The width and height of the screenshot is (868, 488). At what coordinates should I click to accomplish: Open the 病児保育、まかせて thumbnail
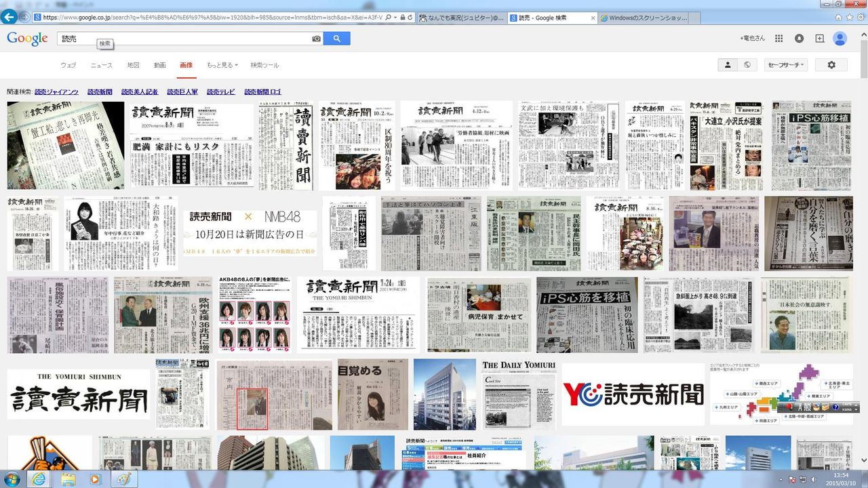click(478, 314)
